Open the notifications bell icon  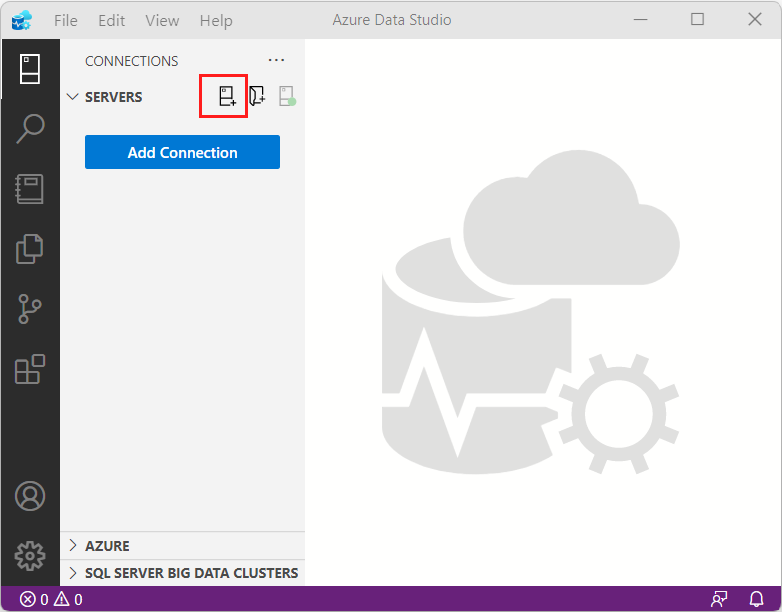(x=757, y=599)
